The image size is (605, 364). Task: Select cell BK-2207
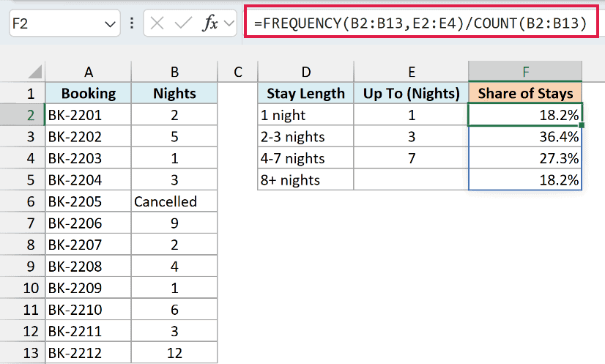coord(89,245)
